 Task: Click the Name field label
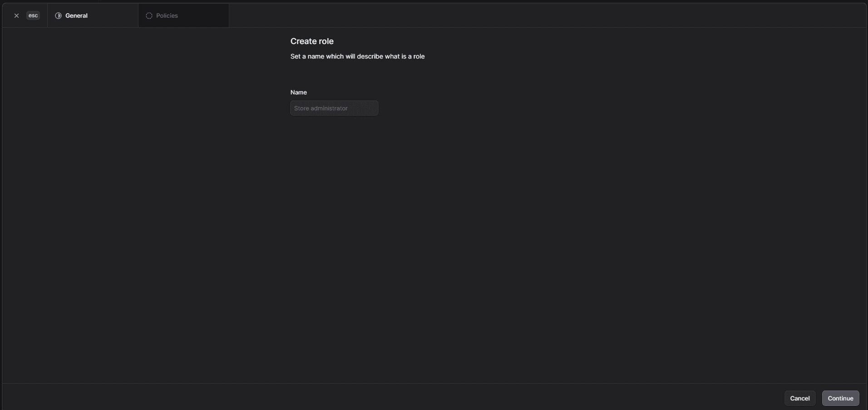pyautogui.click(x=298, y=92)
